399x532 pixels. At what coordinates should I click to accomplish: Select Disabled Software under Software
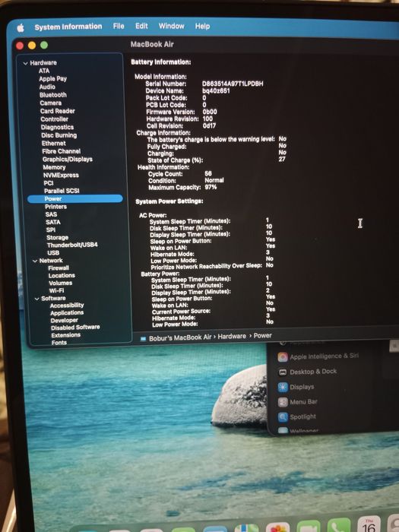click(x=75, y=328)
